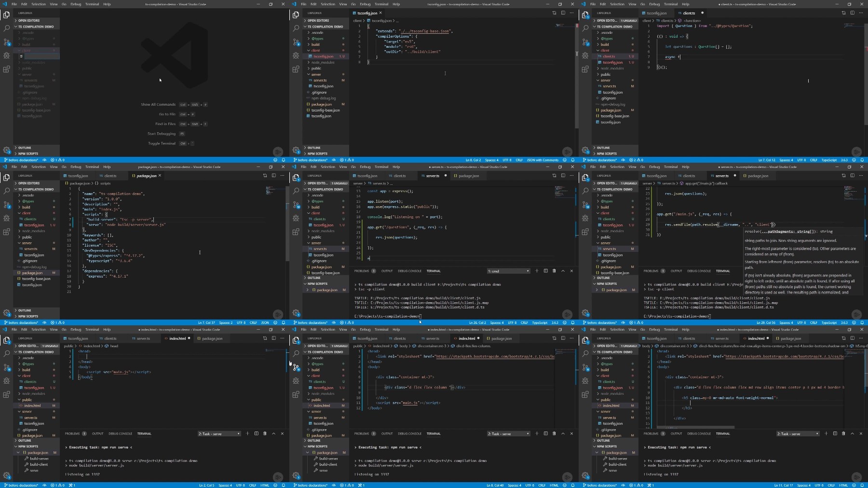Open Extensions view in the client.ts editor window
Image resolution: width=868 pixels, height=488 pixels.
click(x=585, y=69)
